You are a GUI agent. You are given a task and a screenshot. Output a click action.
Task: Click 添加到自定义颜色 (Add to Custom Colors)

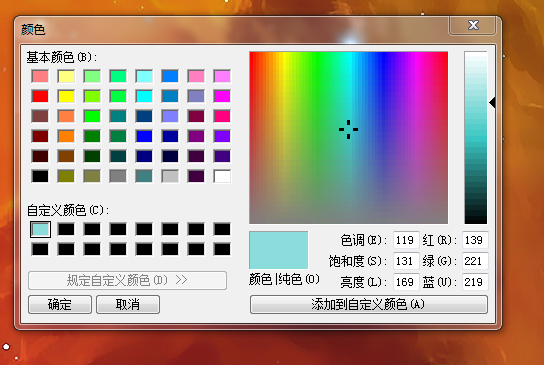pyautogui.click(x=369, y=305)
